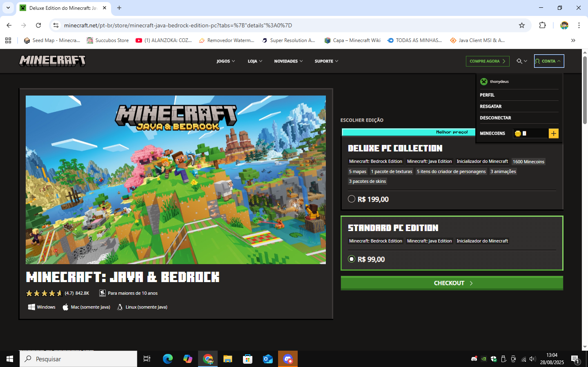Click the Minecraft logo in the site header
The image size is (588, 367).
pos(52,61)
